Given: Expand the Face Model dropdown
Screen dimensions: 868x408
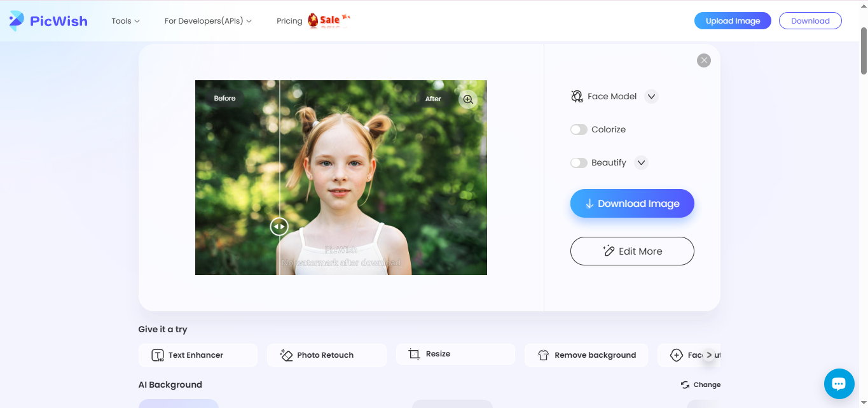Looking at the screenshot, I should (651, 96).
